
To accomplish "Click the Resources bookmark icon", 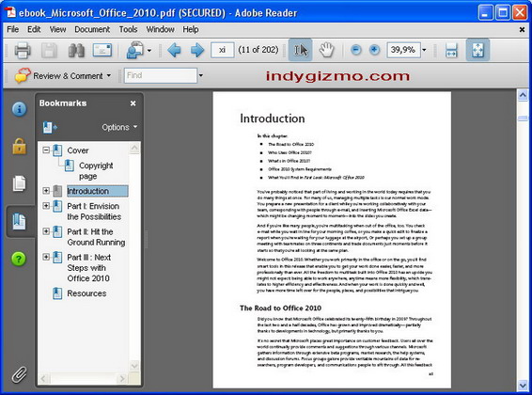I will (57, 293).
